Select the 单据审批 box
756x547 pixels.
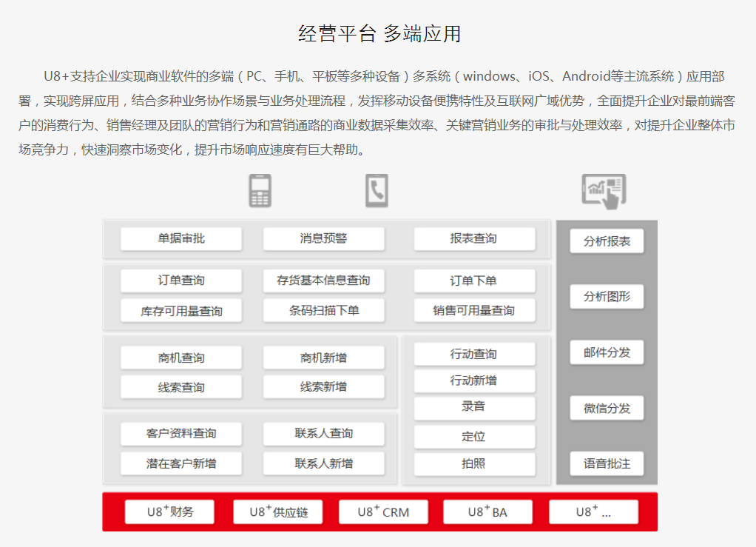[181, 238]
